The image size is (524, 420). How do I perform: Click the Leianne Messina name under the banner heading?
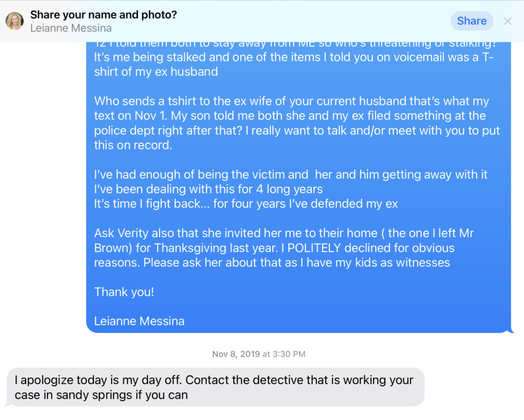[x=71, y=28]
